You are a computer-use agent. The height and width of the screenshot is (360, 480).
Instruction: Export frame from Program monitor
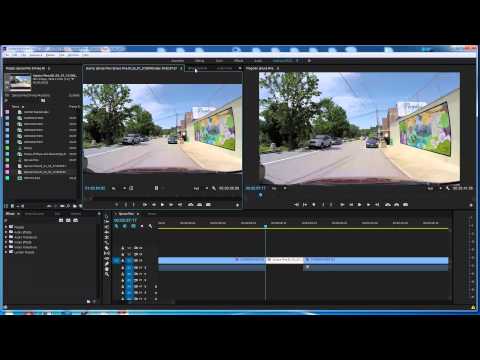pos(406,204)
